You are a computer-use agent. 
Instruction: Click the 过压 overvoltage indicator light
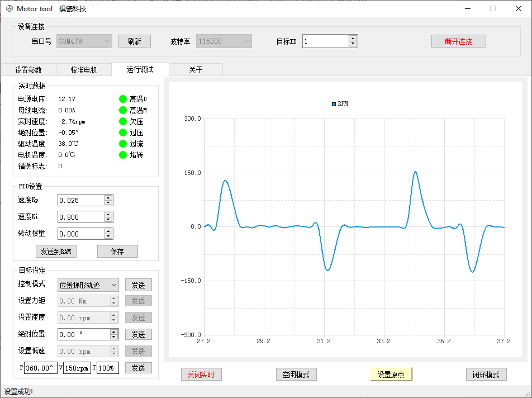tap(122, 132)
